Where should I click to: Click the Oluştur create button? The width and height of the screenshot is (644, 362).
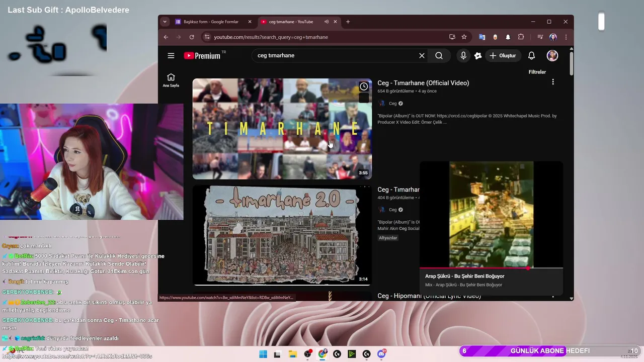pos(503,56)
